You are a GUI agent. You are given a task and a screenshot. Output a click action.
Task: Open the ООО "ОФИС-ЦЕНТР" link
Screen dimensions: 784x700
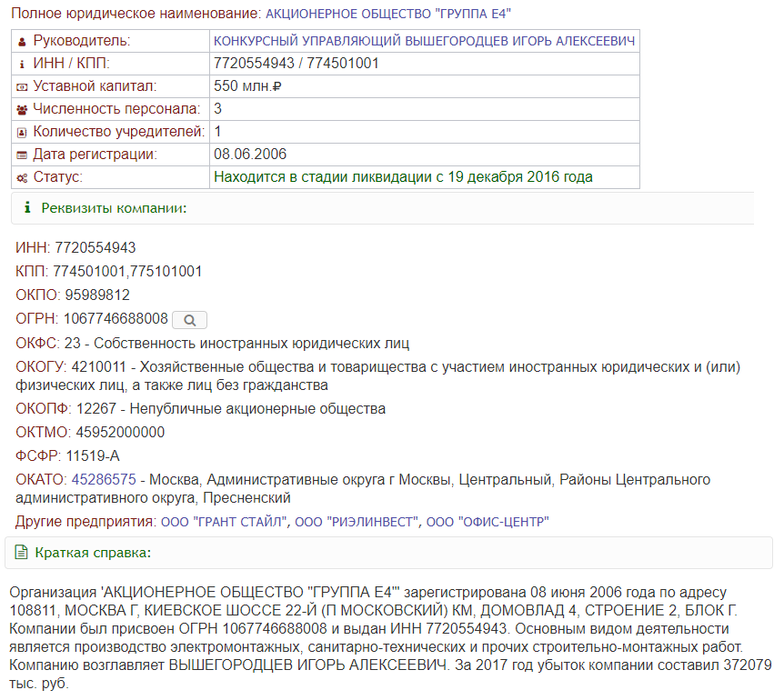click(487, 522)
